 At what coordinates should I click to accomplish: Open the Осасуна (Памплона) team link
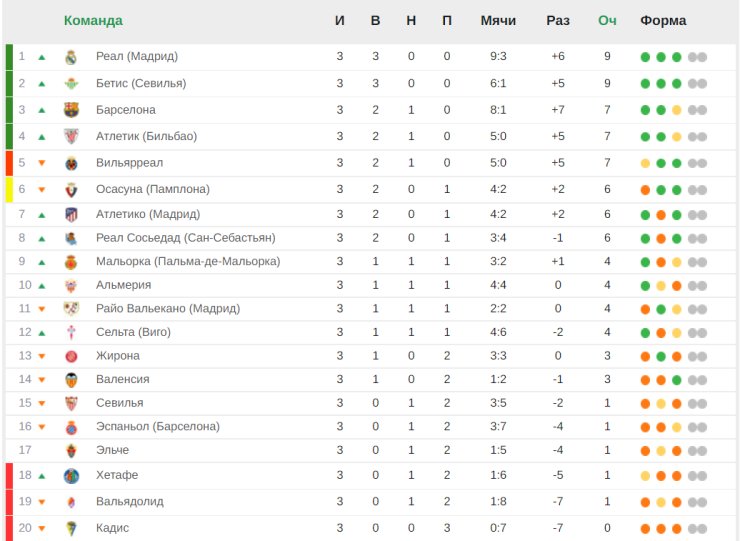pos(153,189)
